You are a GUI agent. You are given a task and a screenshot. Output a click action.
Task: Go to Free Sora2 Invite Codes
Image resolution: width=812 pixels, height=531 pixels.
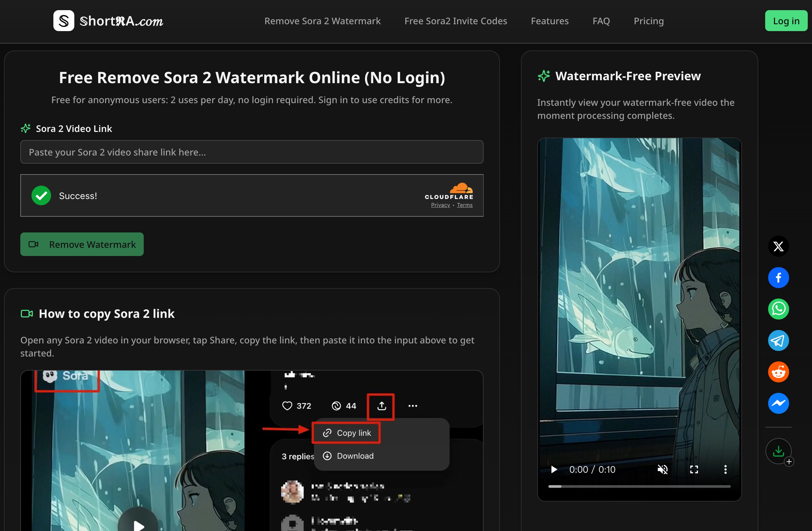pyautogui.click(x=455, y=21)
